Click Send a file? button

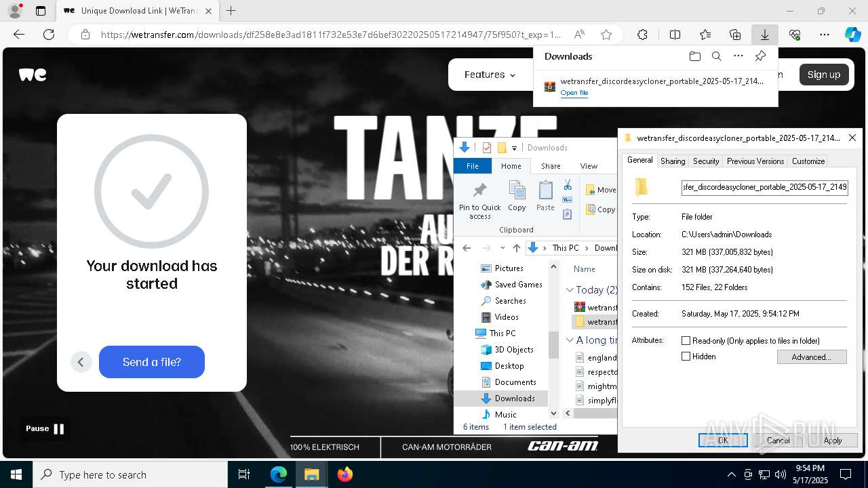click(x=152, y=362)
